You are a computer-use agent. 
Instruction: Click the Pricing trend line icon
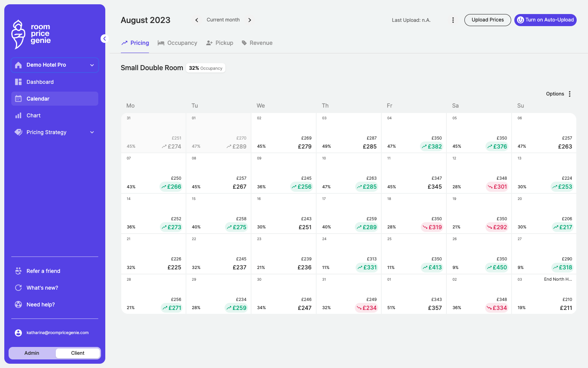(x=124, y=43)
